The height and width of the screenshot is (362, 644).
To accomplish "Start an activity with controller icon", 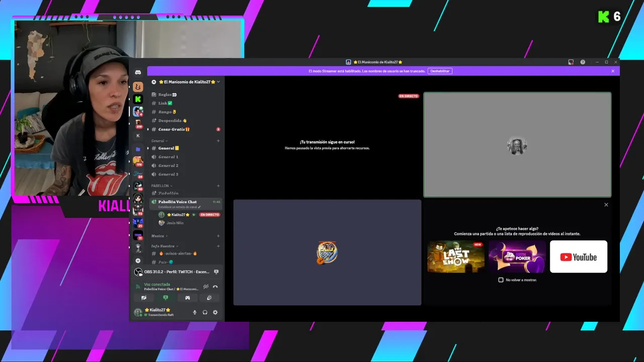I will (187, 298).
